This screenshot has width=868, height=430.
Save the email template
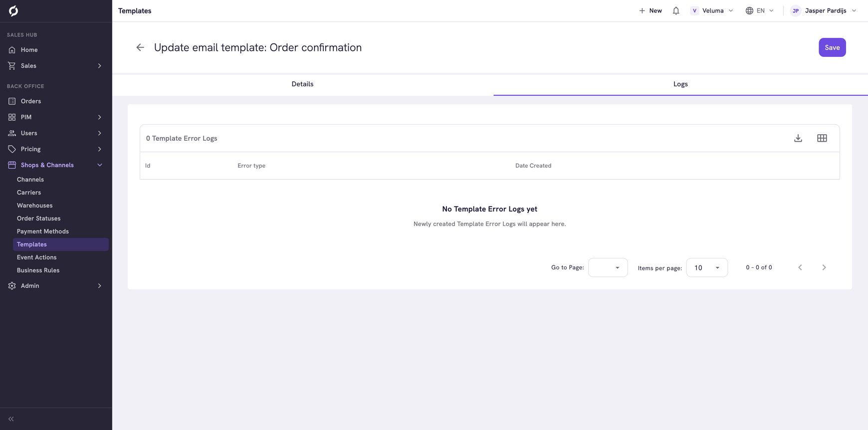(x=832, y=47)
